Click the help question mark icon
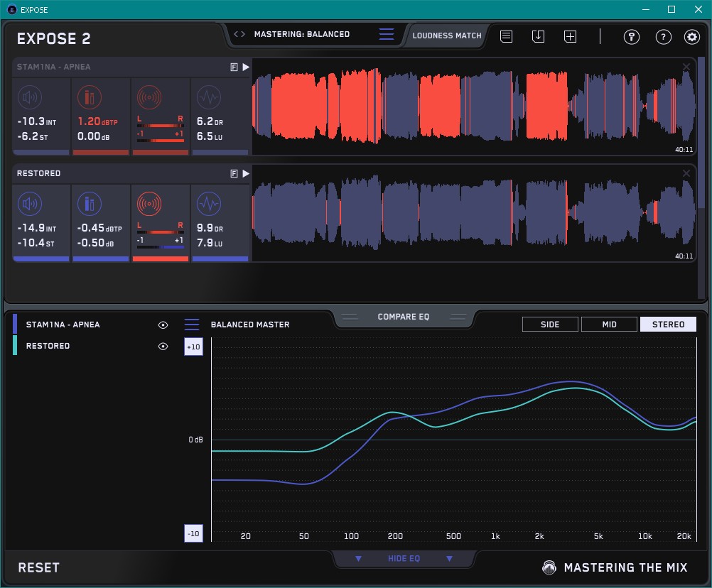The height and width of the screenshot is (588, 712). (663, 37)
